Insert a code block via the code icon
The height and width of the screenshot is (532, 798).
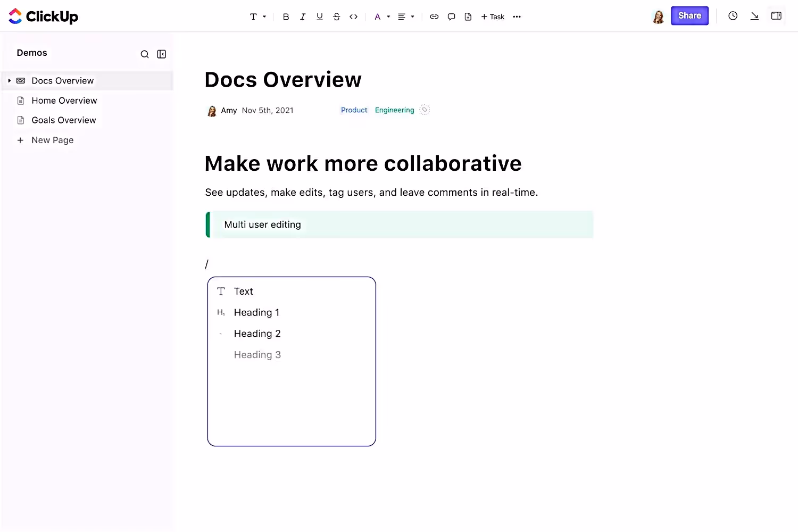tap(353, 16)
